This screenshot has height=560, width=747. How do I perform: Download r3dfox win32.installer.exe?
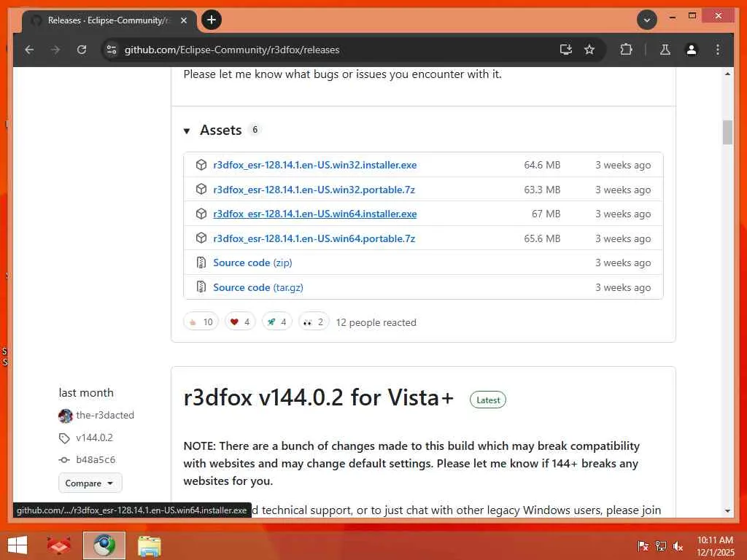click(315, 165)
